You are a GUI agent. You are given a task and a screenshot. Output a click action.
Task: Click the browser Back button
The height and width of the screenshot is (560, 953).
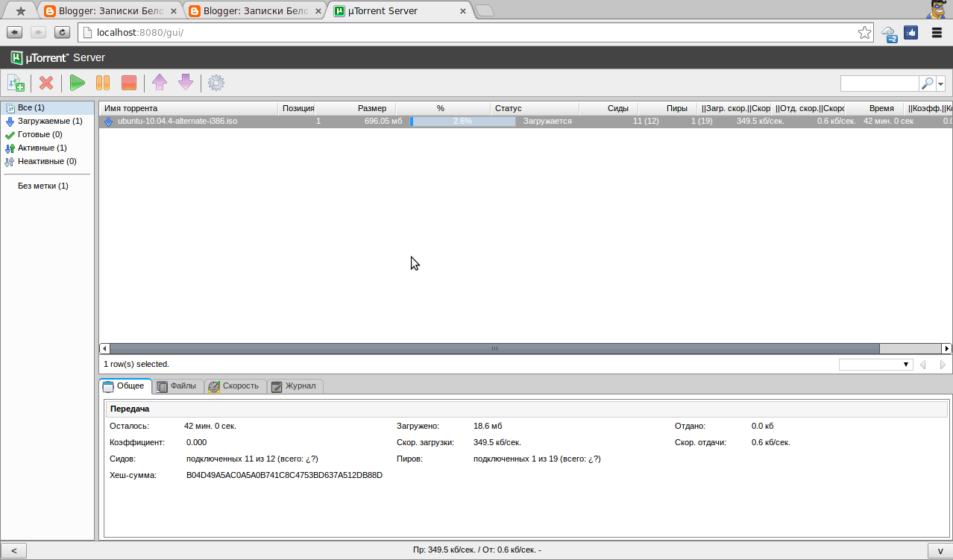[14, 32]
